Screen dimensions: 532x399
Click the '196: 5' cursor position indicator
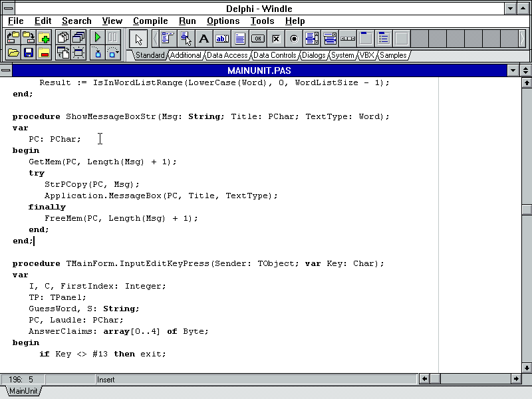[x=23, y=379]
